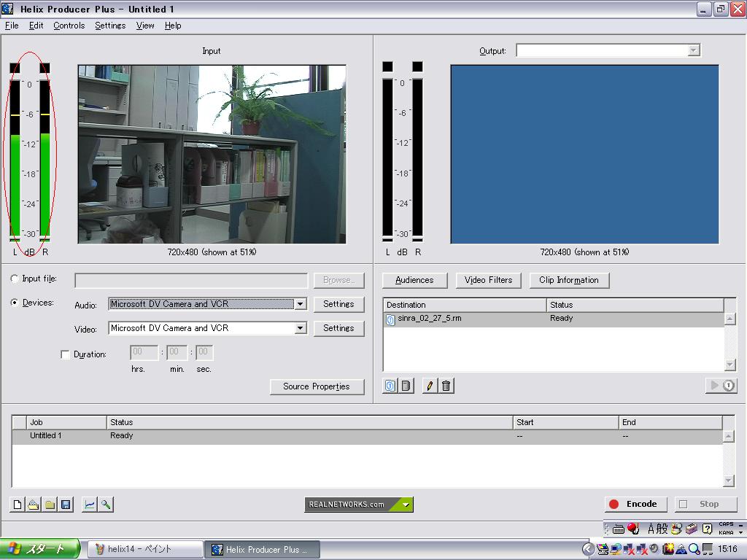Open the Audiences dialog
Screen dimensions: 747x560
pyautogui.click(x=414, y=280)
